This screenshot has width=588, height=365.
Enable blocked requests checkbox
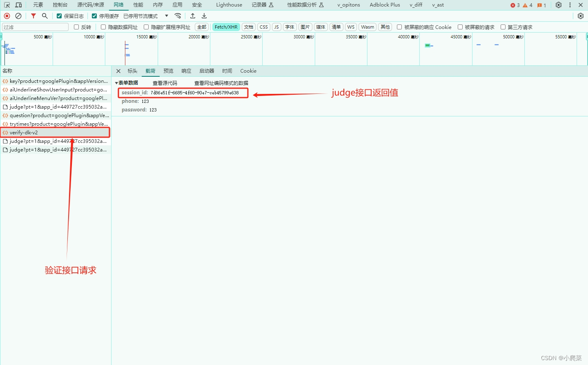coord(460,27)
